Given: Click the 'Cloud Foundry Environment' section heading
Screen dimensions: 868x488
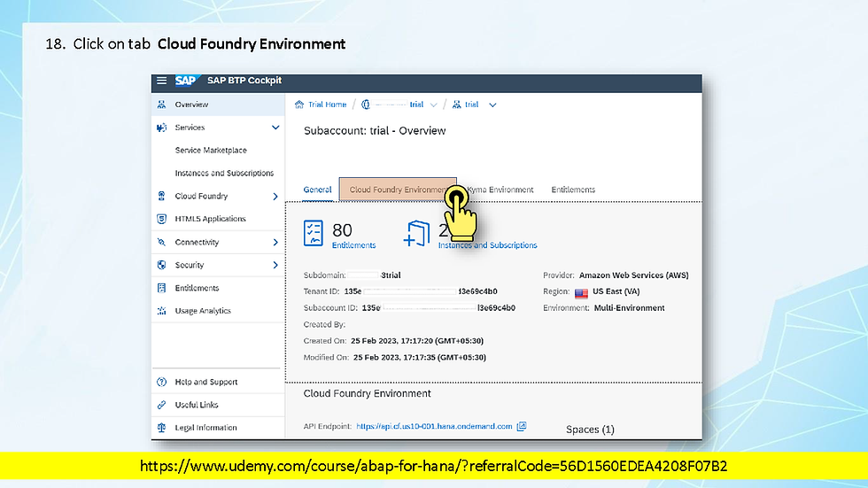Looking at the screenshot, I should (x=367, y=394).
